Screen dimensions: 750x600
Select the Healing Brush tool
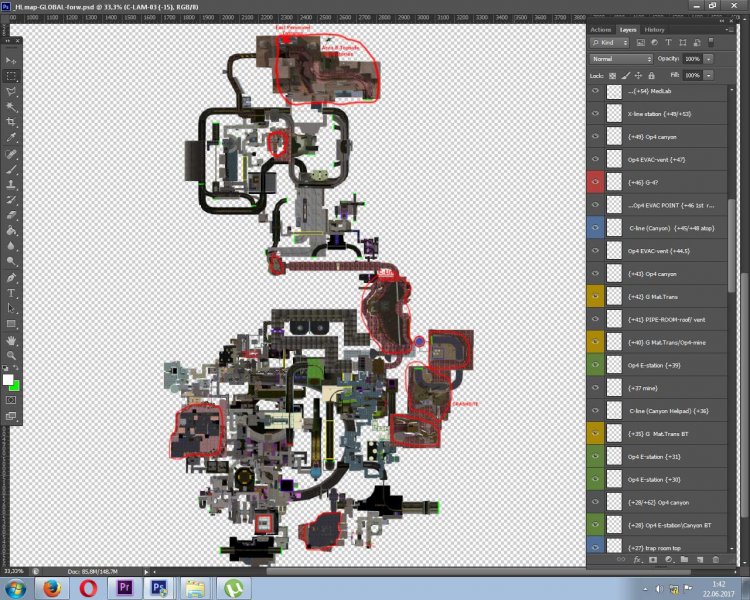tap(11, 154)
